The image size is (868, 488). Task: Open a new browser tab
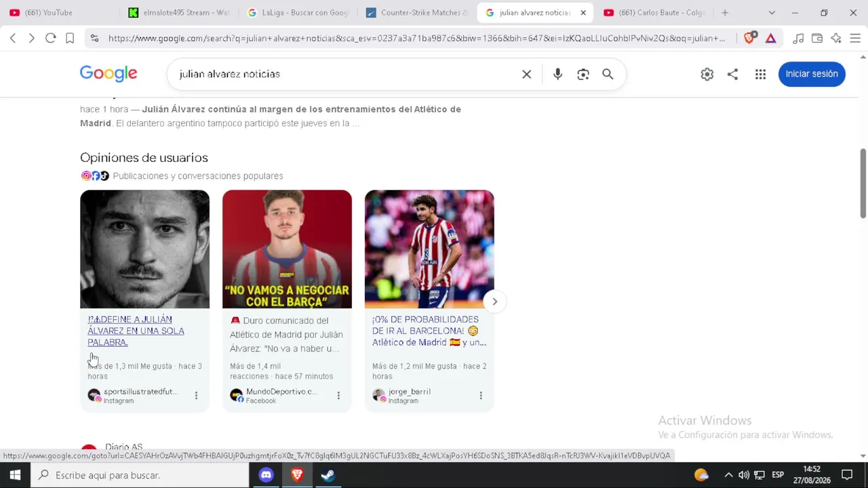click(x=725, y=13)
